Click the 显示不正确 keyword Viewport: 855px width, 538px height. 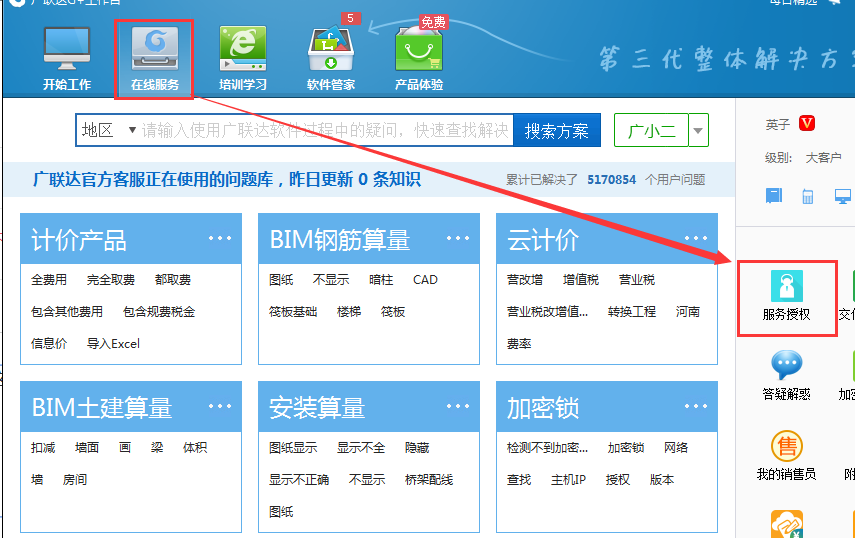point(299,480)
